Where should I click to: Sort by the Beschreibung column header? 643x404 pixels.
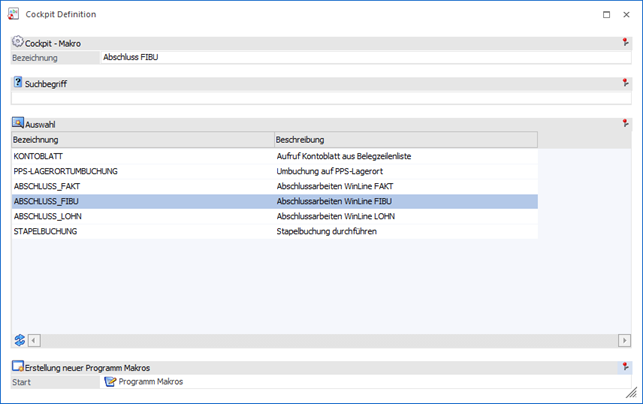click(405, 140)
